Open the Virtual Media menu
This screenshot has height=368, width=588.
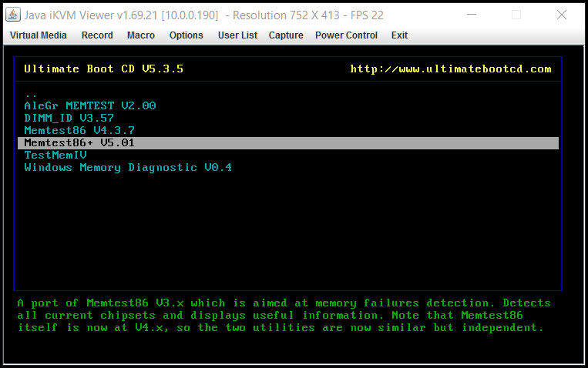point(39,35)
